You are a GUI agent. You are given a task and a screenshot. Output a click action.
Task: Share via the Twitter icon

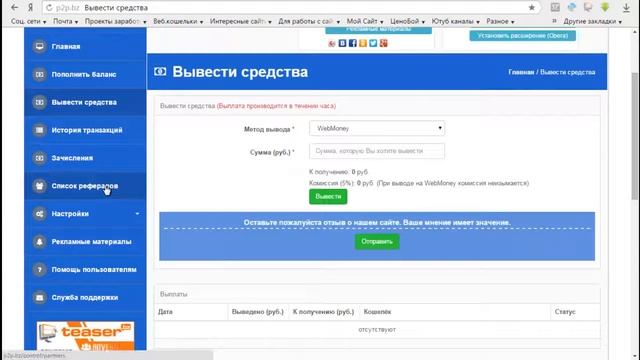(373, 43)
